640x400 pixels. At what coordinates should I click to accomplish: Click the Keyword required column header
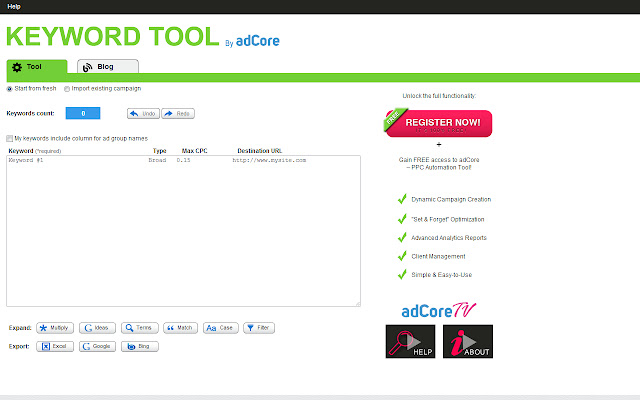(x=35, y=151)
